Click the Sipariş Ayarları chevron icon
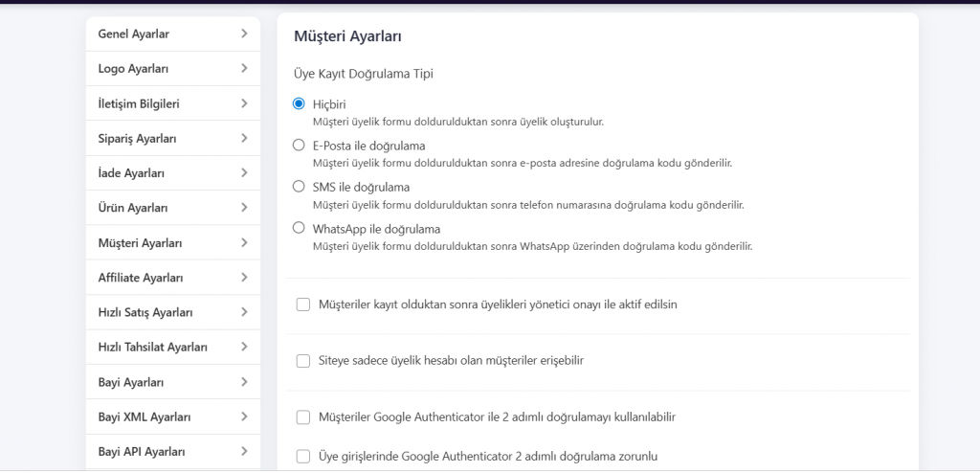980x473 pixels. [x=244, y=138]
